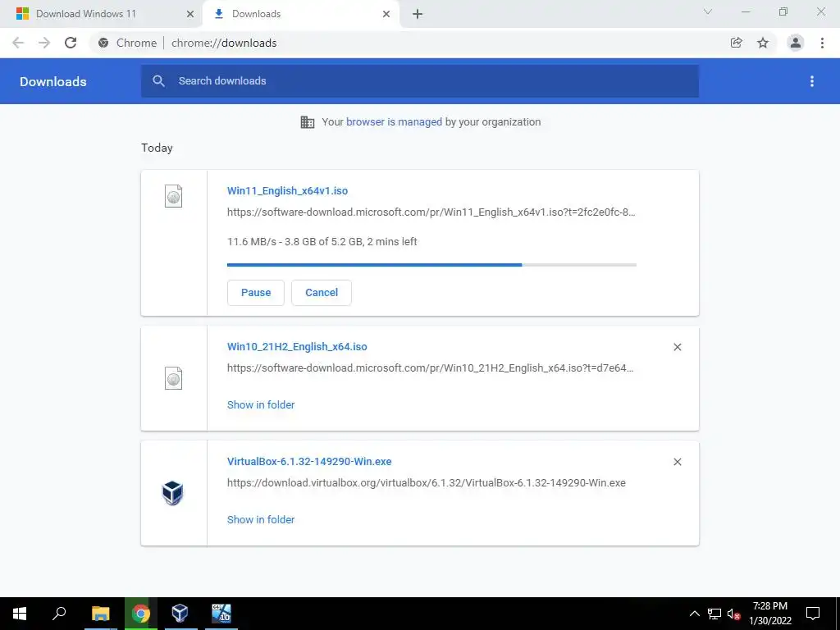Viewport: 840px width, 630px height.
Task: Open the Windows Start menu
Action: click(20, 614)
